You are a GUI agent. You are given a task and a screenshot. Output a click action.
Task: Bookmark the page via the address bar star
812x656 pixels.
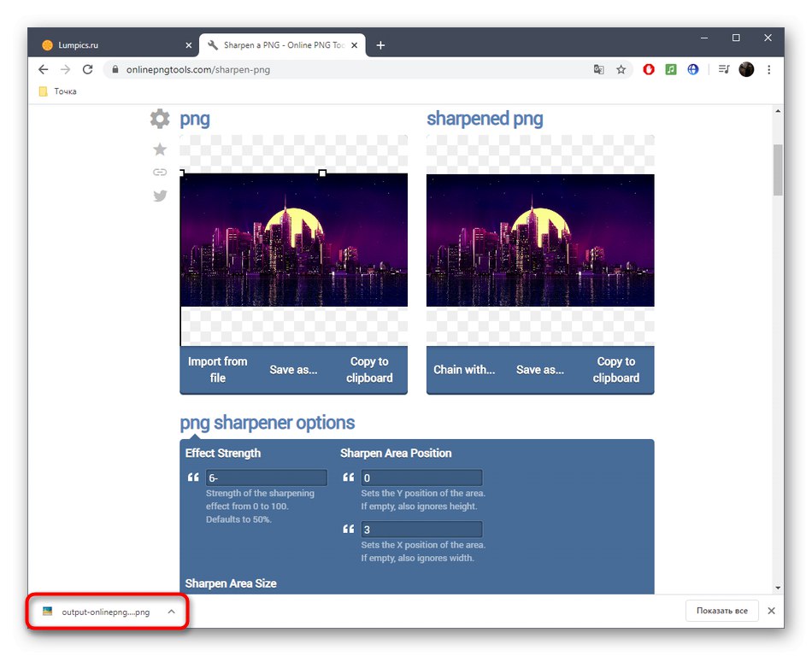click(621, 69)
